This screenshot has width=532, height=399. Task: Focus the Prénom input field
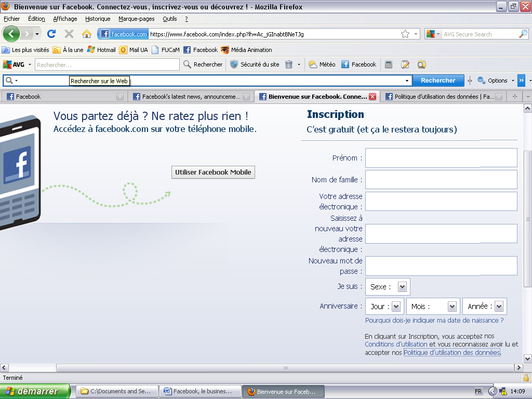click(441, 158)
